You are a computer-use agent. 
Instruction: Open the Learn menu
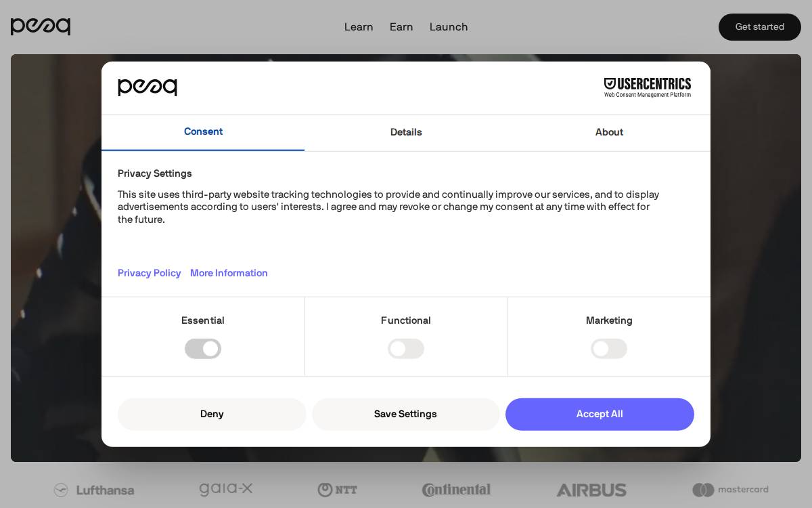(x=359, y=27)
